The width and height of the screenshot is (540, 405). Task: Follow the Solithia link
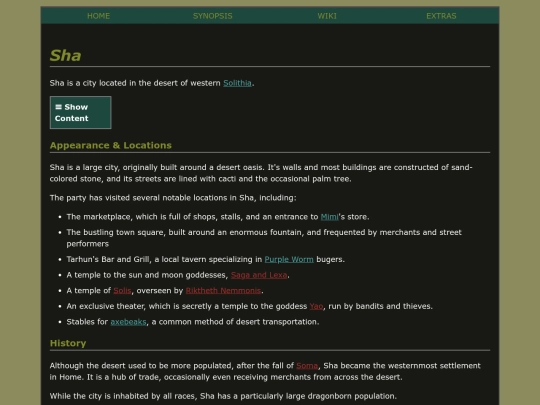pos(237,83)
